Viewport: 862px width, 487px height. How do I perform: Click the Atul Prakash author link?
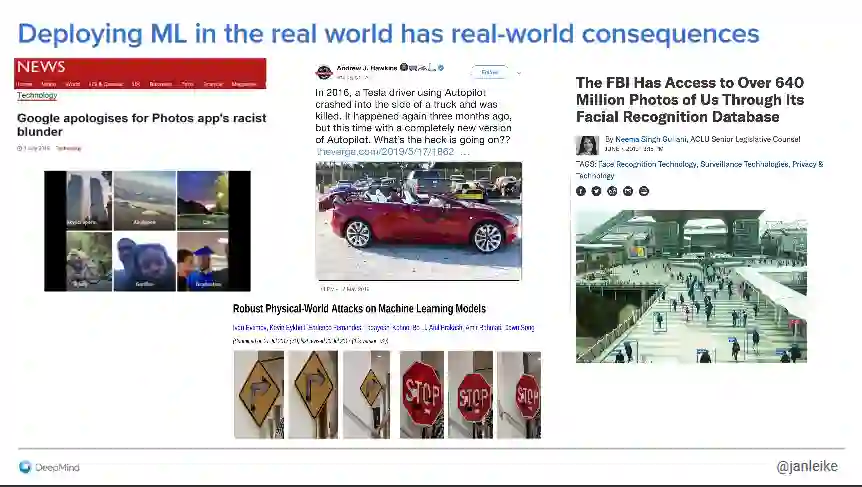click(x=445, y=328)
